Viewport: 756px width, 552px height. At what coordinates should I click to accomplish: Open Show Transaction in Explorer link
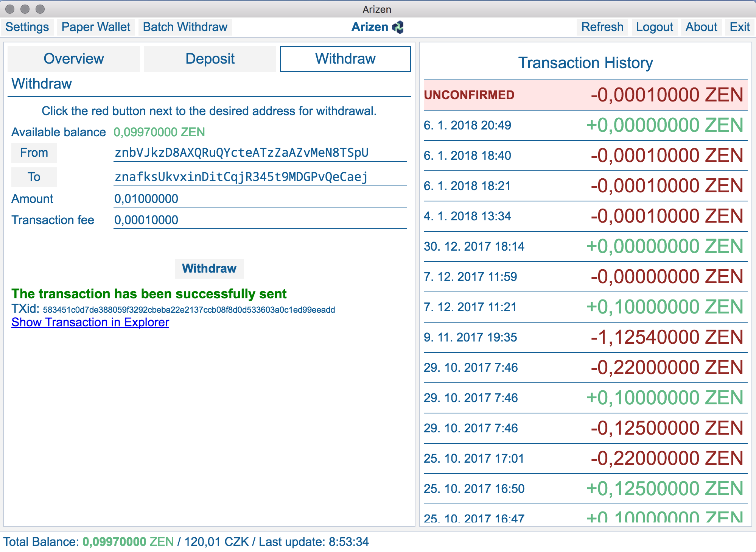tap(90, 322)
